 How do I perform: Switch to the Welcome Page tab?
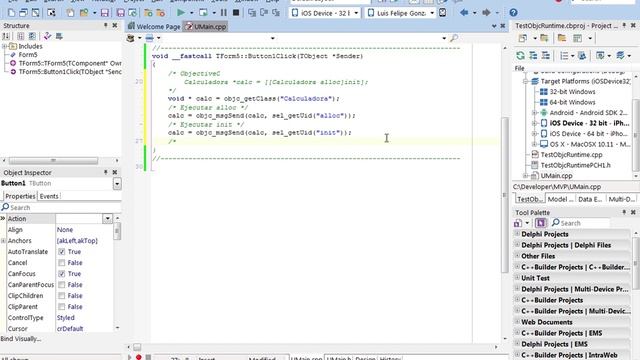point(154,27)
